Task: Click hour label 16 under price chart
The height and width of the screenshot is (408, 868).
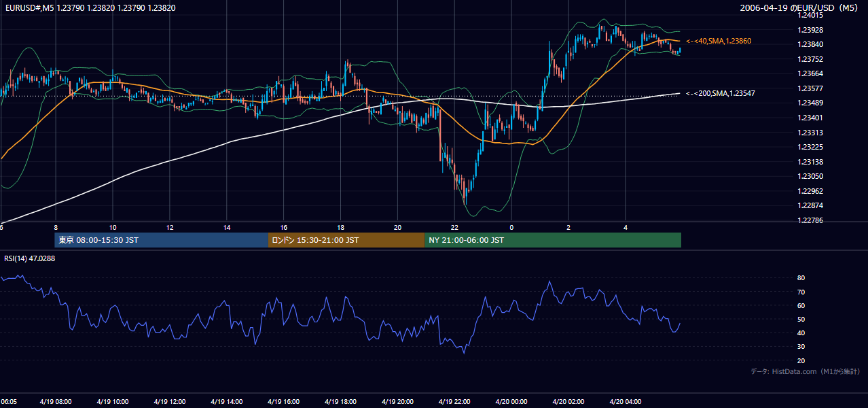Action: point(284,228)
